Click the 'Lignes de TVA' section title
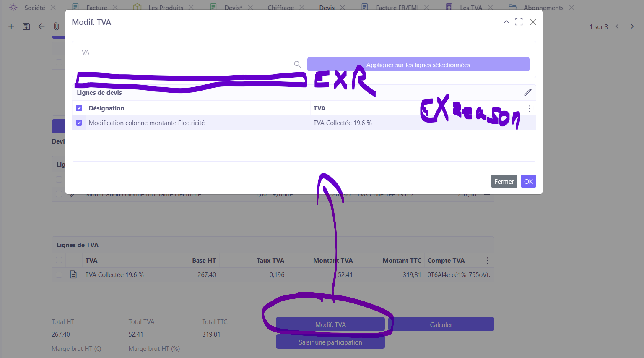 click(78, 245)
